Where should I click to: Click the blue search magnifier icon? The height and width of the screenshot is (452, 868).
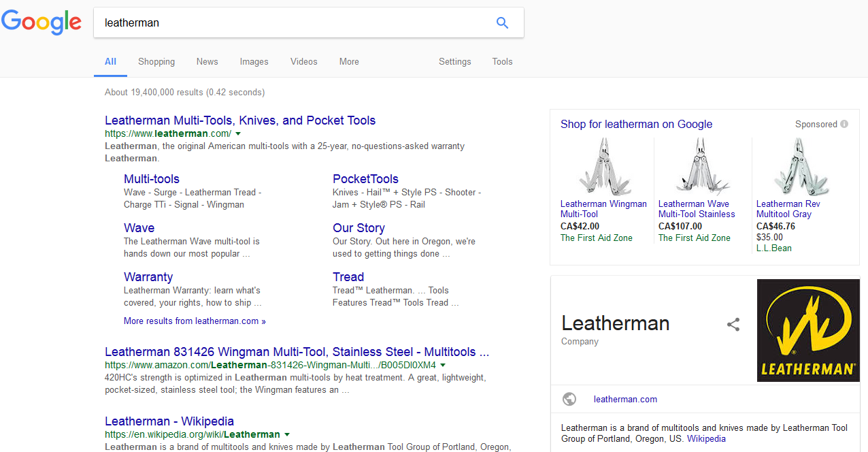tap(502, 22)
